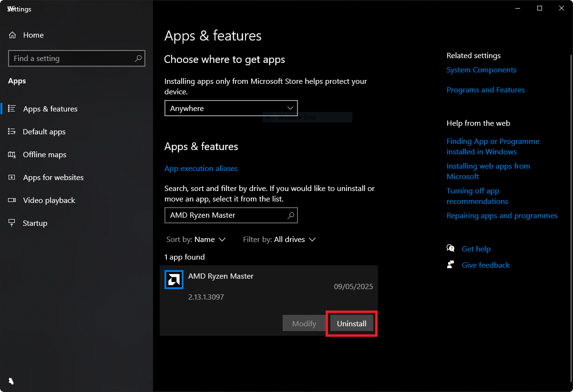
Task: Open Video playback settings
Action: point(49,201)
